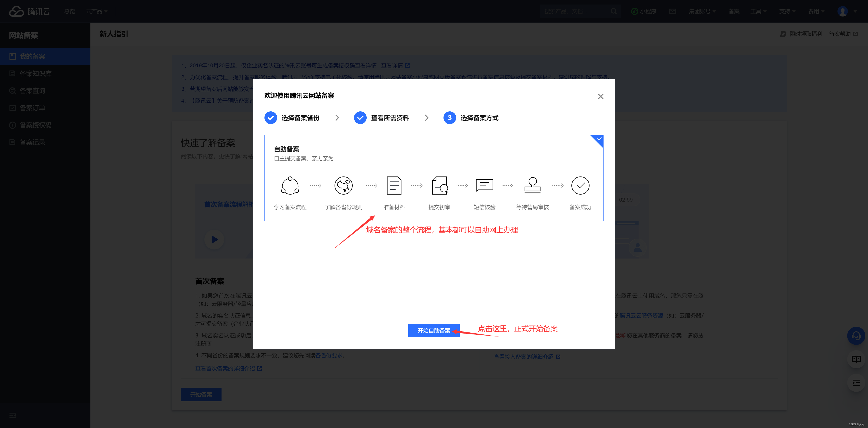Select 备案查询 in sidebar

[45, 91]
